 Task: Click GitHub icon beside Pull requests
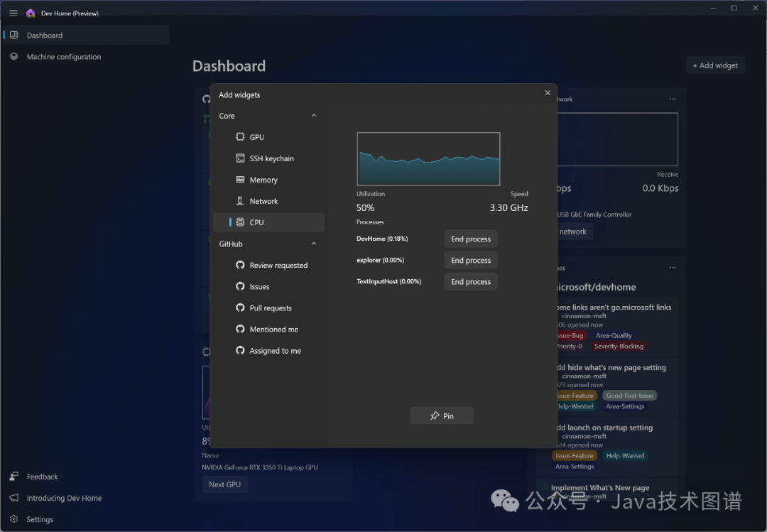click(240, 308)
